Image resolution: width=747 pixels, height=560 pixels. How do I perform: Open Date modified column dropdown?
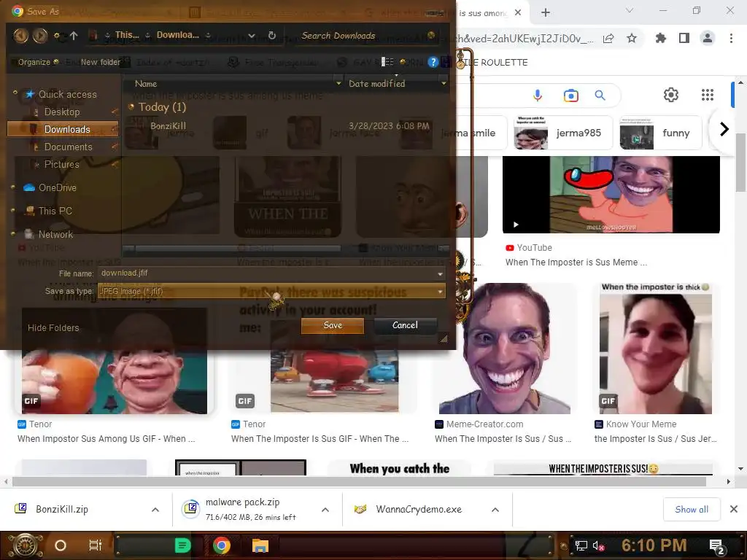444,83
